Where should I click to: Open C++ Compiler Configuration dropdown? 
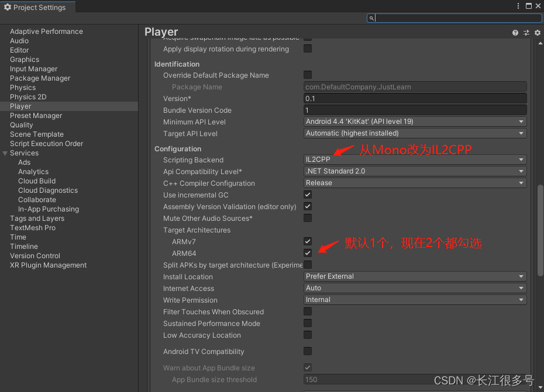pos(415,183)
